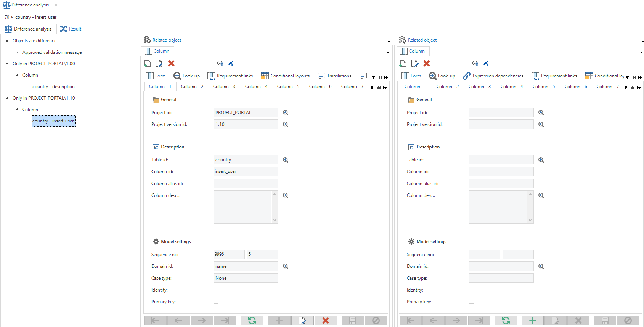Open lookup magnifier beside left Domain id field
Screen dimensions: 644x327
(286, 266)
